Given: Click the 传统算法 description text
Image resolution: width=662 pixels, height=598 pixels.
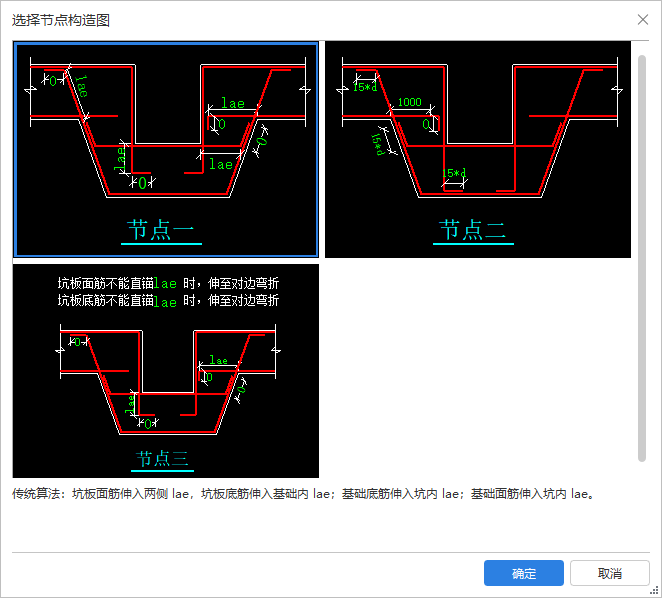Looking at the screenshot, I should tap(303, 494).
